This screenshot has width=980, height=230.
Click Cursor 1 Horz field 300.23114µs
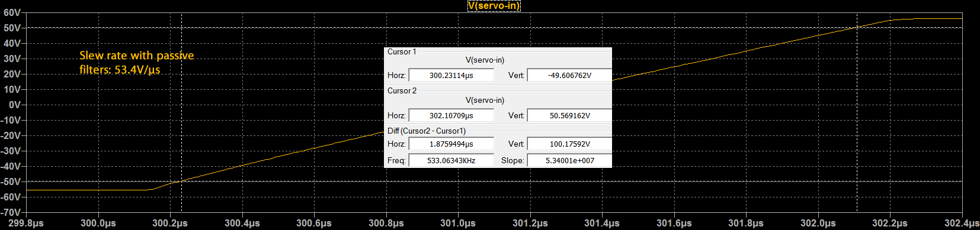451,75
